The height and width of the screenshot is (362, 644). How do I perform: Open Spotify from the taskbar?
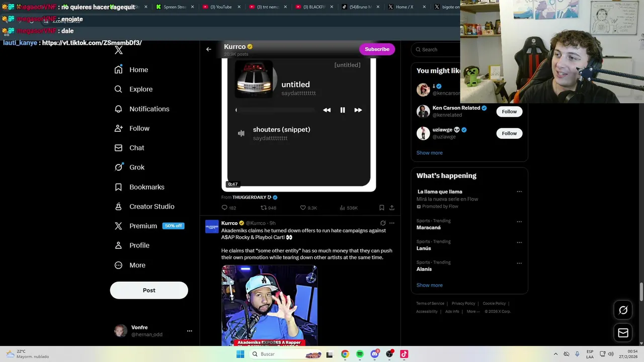(x=360, y=354)
